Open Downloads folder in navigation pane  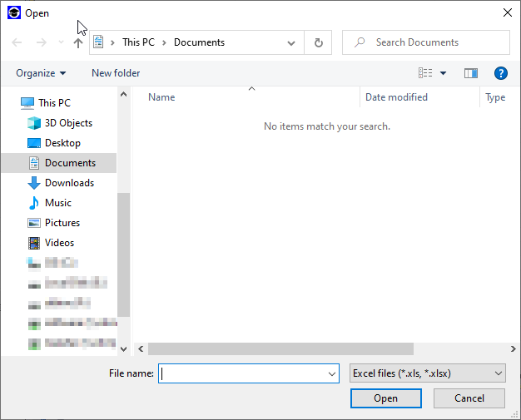coord(69,183)
